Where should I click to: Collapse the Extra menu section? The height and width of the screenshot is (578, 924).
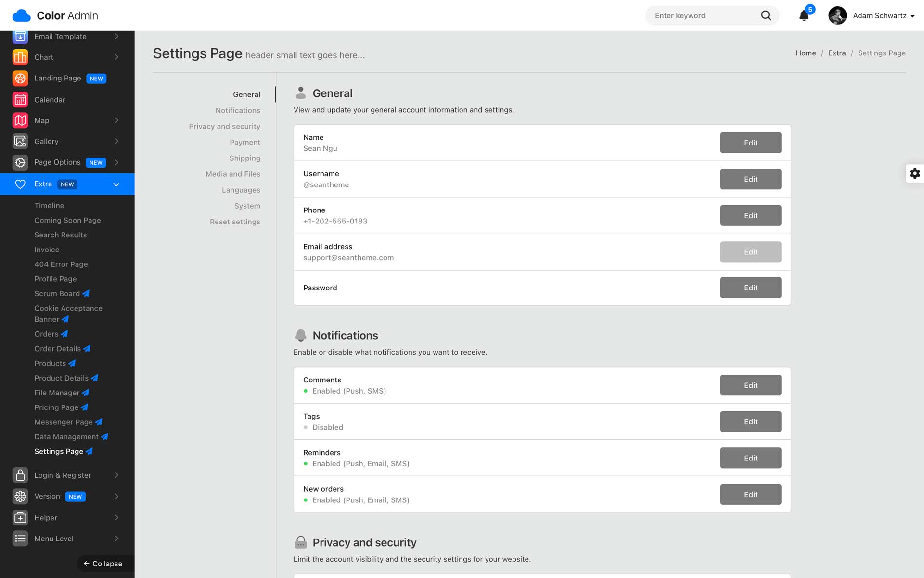pyautogui.click(x=116, y=184)
